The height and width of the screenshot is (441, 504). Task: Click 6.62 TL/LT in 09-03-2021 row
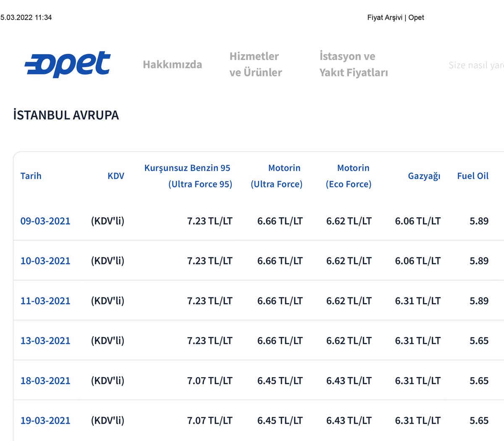[349, 221]
